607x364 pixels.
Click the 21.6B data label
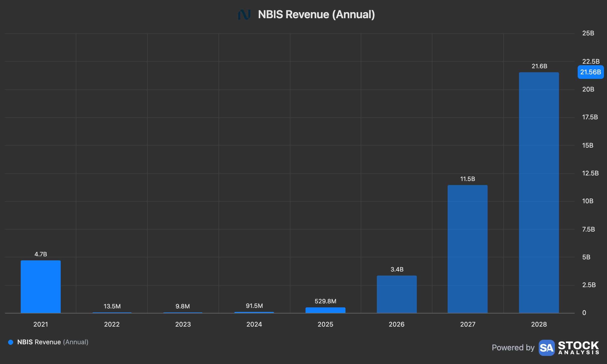[539, 66]
